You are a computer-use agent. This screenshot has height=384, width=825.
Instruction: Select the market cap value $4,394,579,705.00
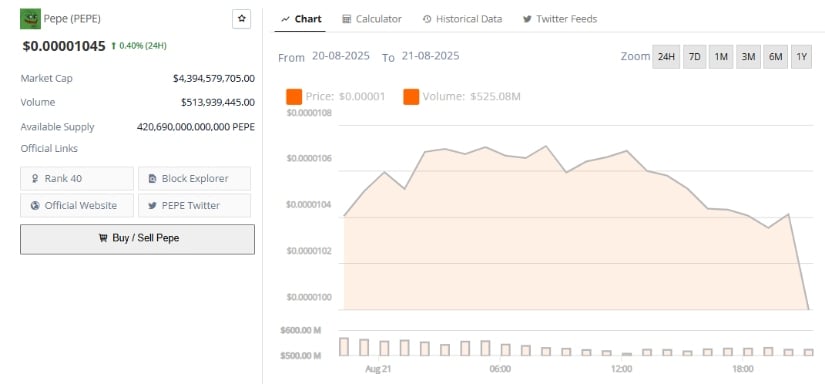tap(214, 78)
